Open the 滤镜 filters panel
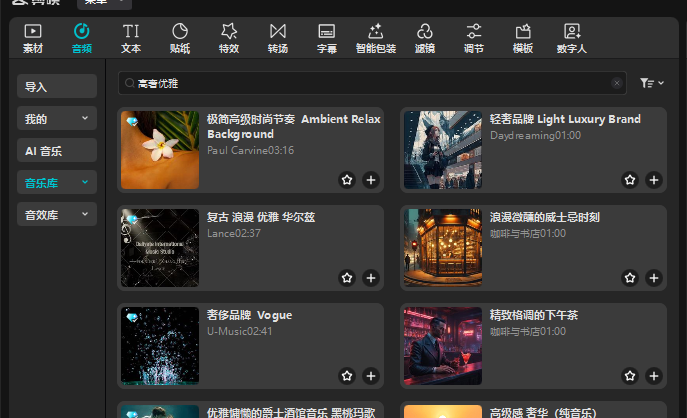687x418 pixels. (425, 38)
